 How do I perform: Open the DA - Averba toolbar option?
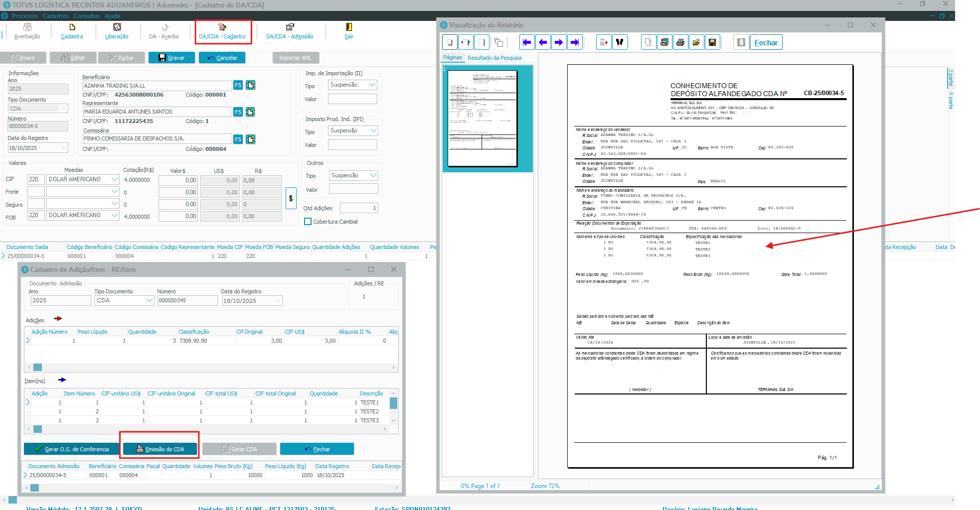click(164, 31)
